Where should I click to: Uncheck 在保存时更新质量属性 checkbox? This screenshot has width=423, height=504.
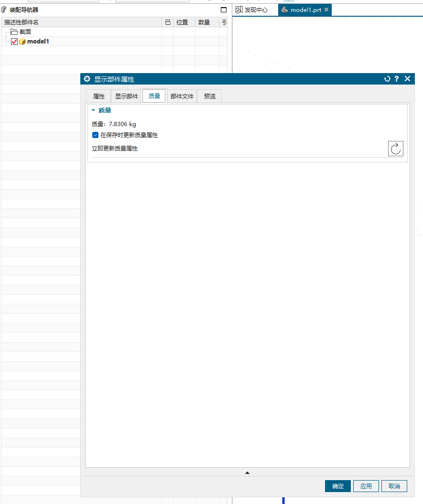[95, 135]
